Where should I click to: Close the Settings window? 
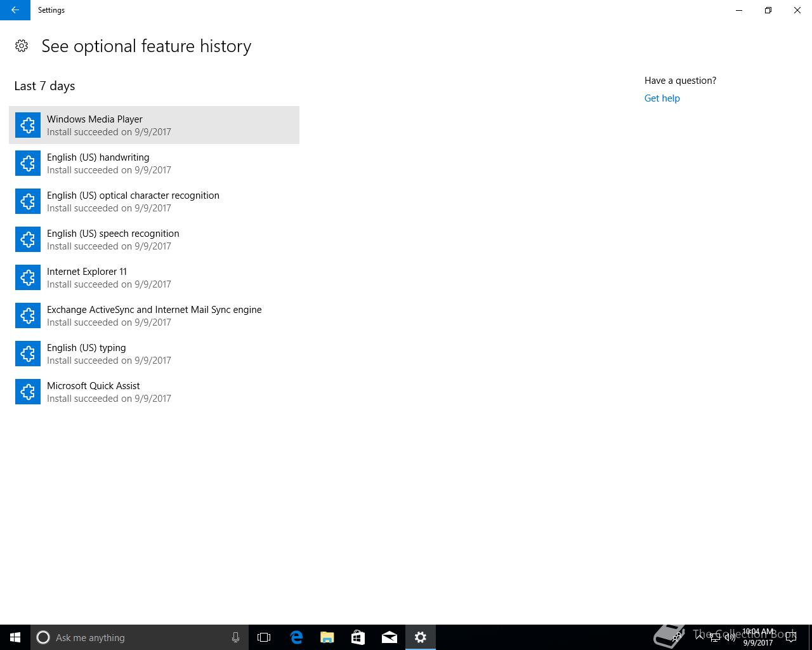point(797,10)
